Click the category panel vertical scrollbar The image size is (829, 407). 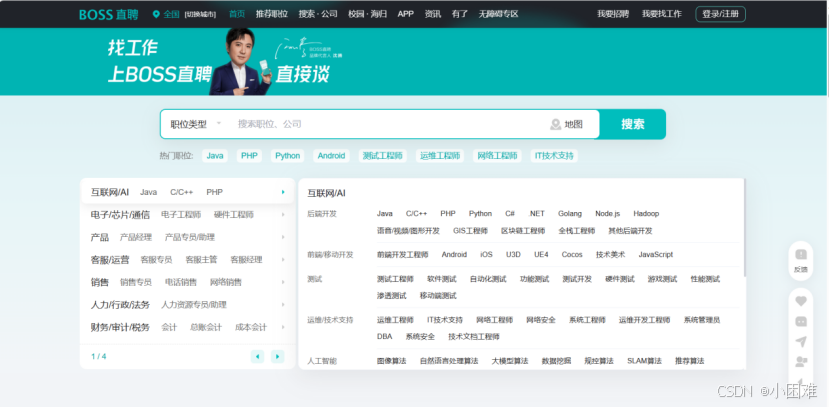pos(744,227)
